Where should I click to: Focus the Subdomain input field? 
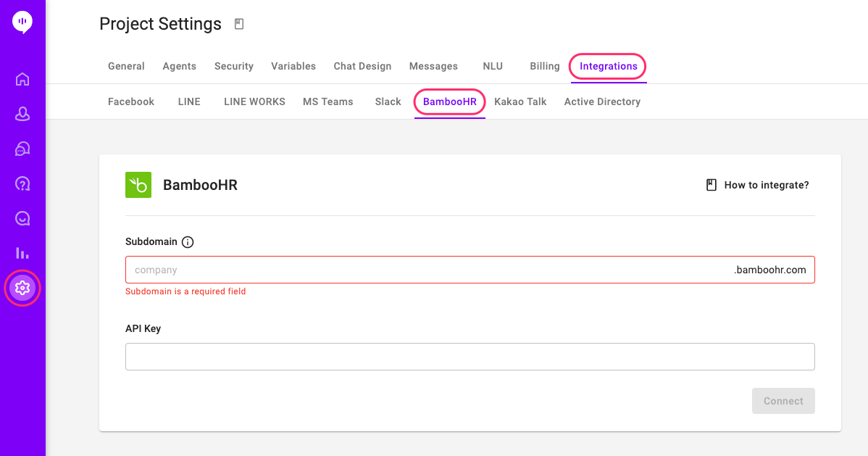pyautogui.click(x=470, y=270)
